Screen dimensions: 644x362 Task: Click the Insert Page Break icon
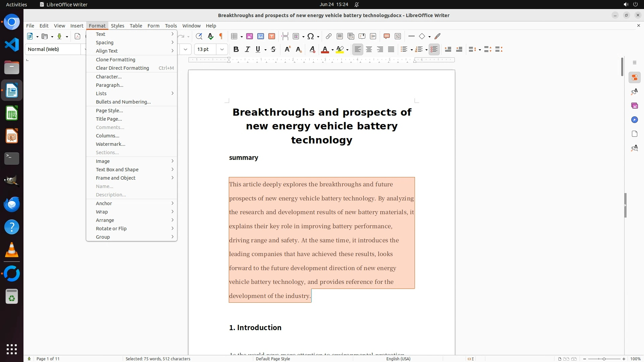[x=285, y=36]
